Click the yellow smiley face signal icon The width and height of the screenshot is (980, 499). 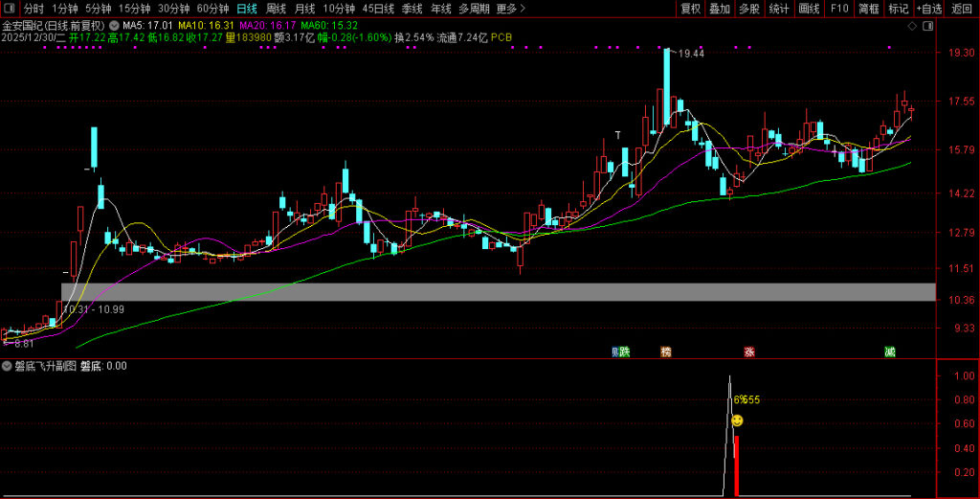pos(737,420)
